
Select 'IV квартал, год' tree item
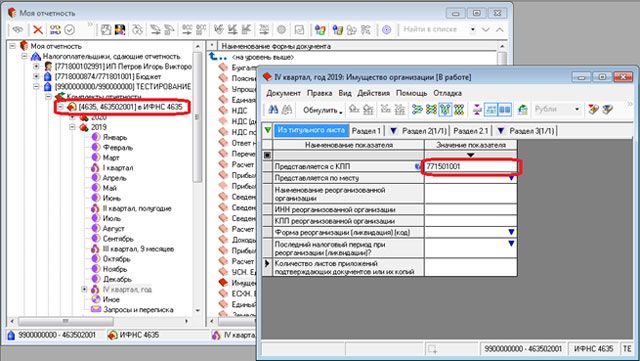click(x=127, y=290)
